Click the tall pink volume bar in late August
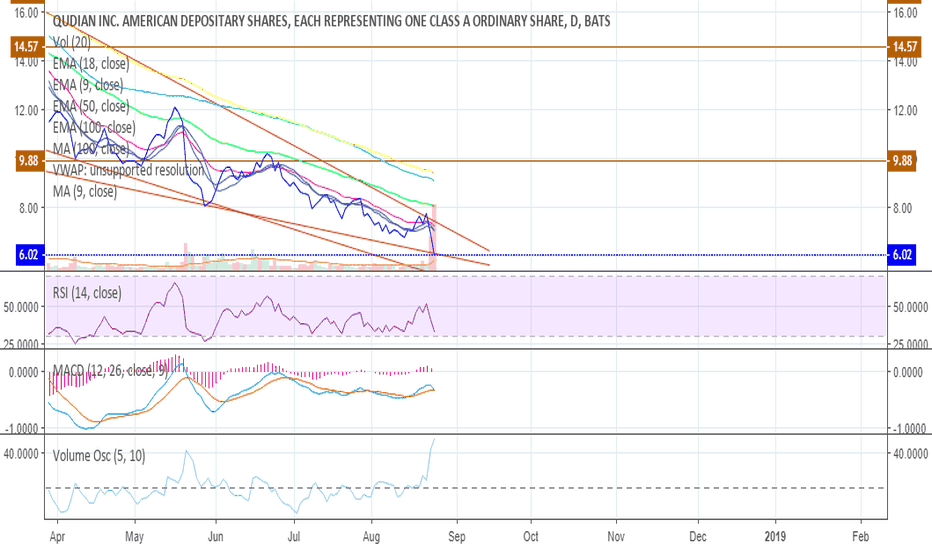Image resolution: width=932 pixels, height=550 pixels. point(435,237)
